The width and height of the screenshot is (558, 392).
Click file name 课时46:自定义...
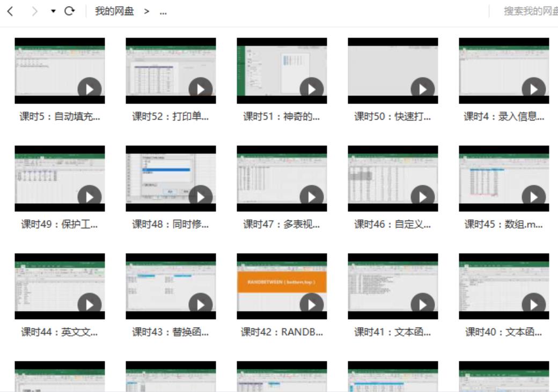[393, 224]
